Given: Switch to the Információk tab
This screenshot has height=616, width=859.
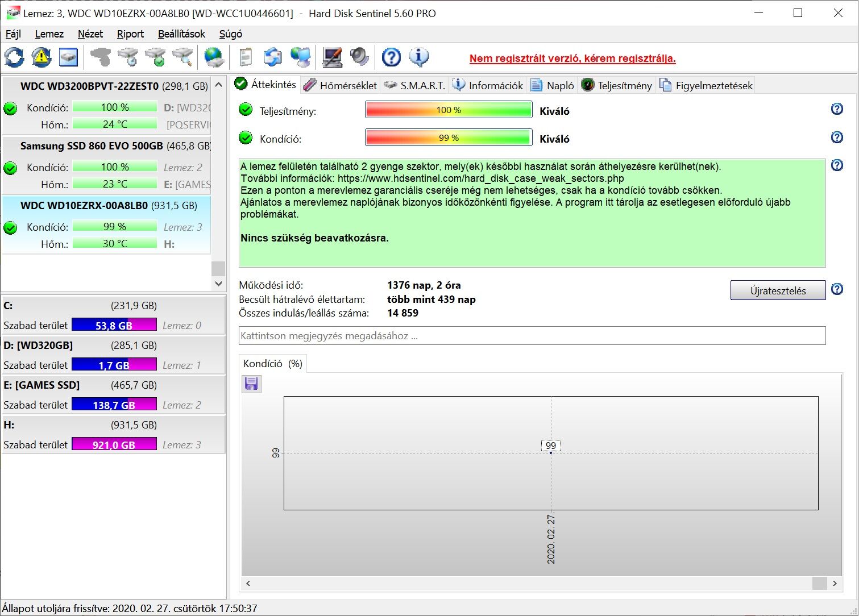Looking at the screenshot, I should [x=488, y=85].
